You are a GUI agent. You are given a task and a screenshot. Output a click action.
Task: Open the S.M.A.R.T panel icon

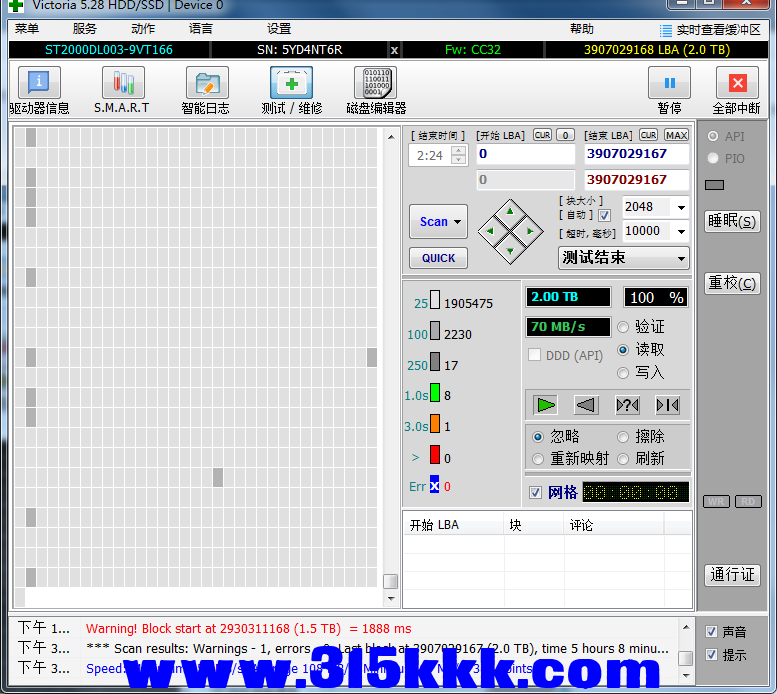point(122,84)
